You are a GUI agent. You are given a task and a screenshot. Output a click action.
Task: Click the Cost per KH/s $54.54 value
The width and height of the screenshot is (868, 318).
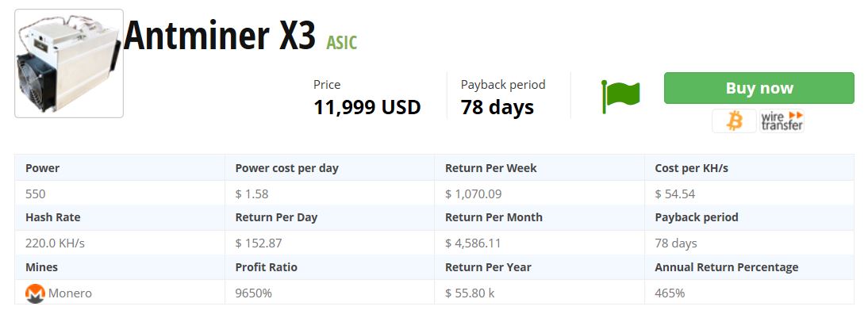[675, 193]
